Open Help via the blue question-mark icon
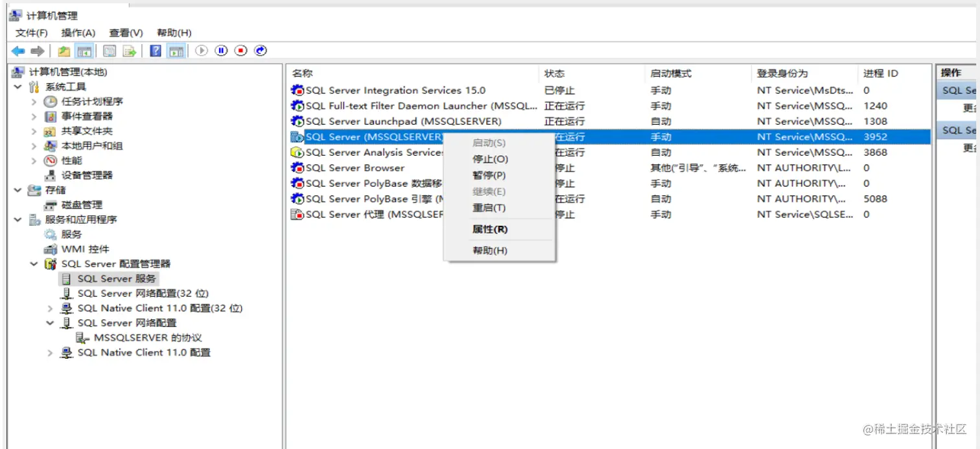 (156, 51)
